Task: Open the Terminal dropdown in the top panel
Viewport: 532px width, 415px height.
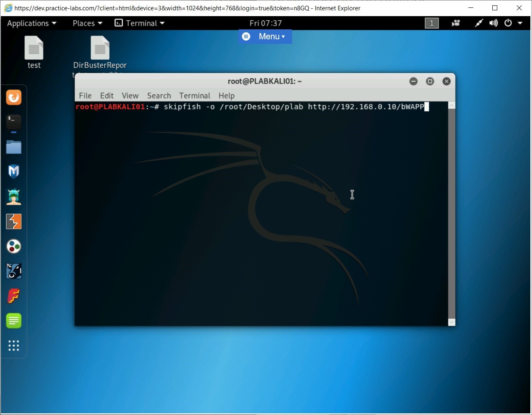Action: 139,23
